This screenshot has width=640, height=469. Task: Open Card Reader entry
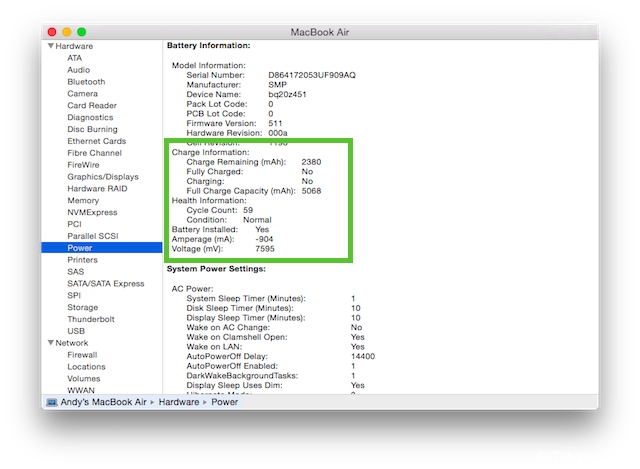[x=92, y=105]
